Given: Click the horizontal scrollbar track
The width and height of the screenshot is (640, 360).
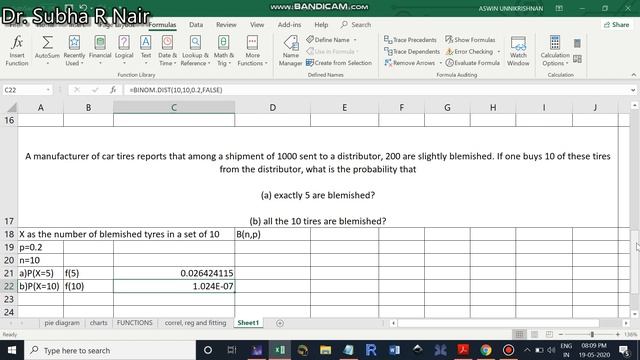Looking at the screenshot, I should pyautogui.click(x=498, y=323).
